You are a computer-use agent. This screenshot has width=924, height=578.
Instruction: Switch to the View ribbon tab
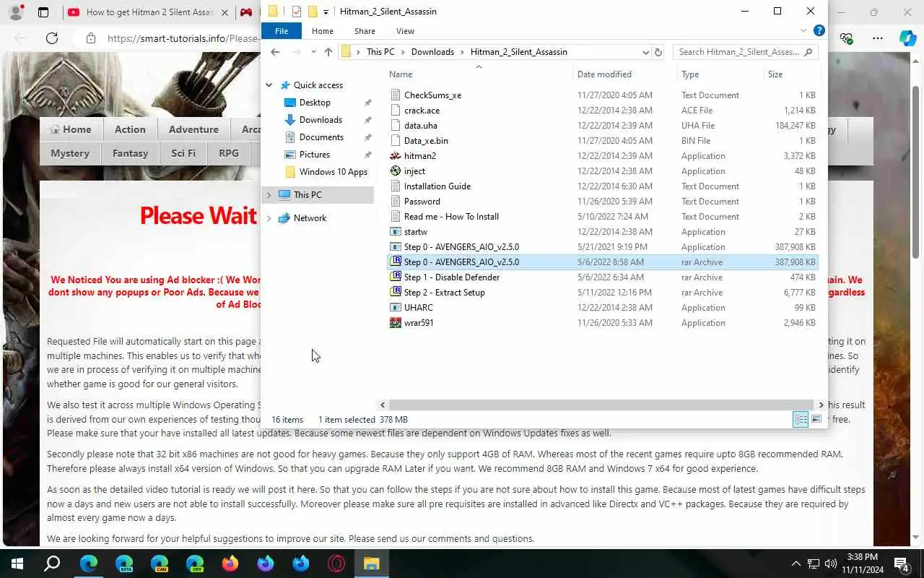tap(405, 31)
